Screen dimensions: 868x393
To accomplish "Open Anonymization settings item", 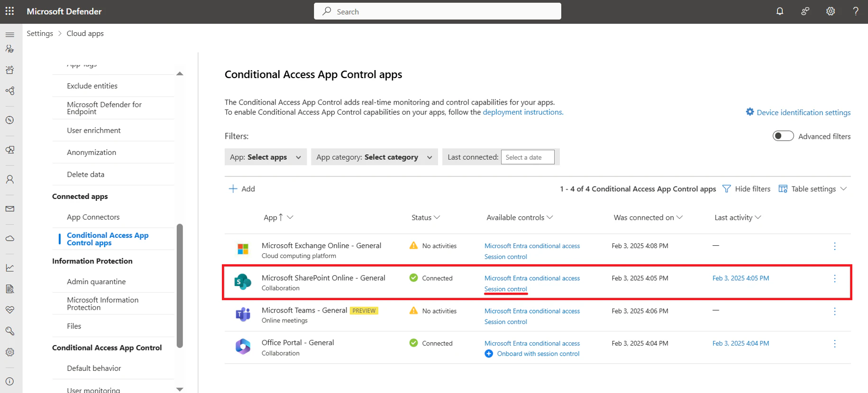I will click(91, 152).
